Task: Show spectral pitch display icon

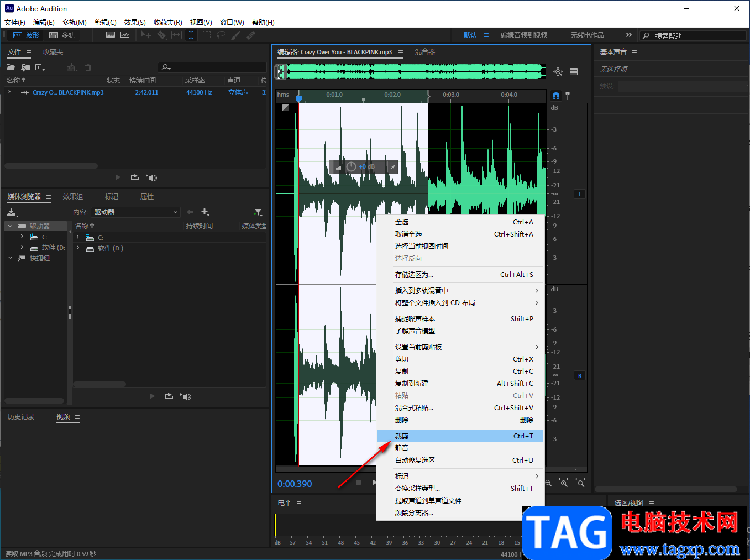Action: click(x=125, y=35)
